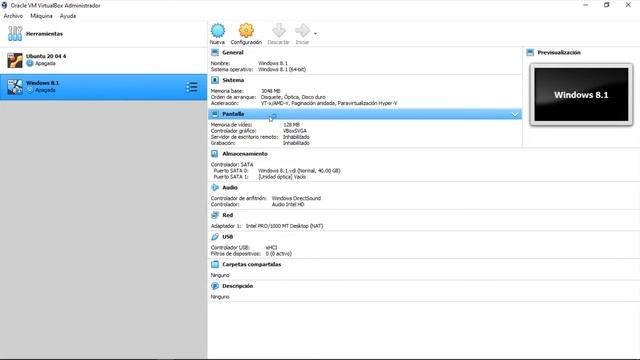The image size is (640, 360).
Task: Click 'Ninguno' under Descripción
Action: (x=220, y=297)
